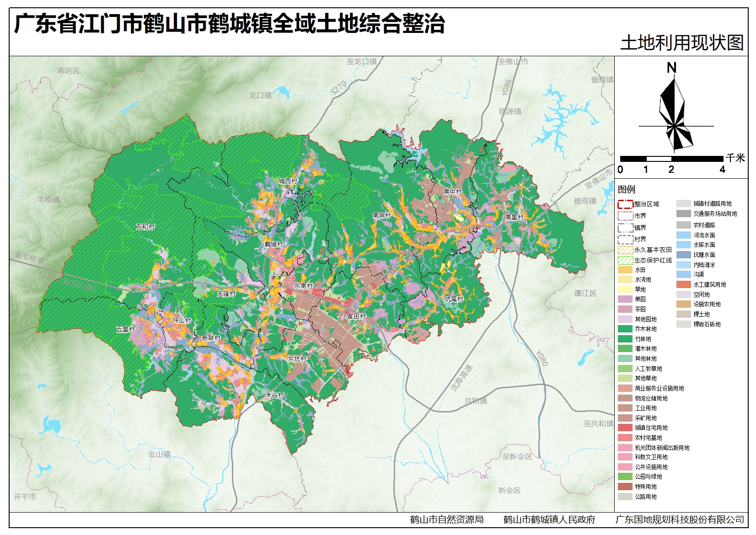This screenshot has height=535, width=756.
Task: Click the 水工建筑用地 orange legend swatch
Action: pos(684,284)
